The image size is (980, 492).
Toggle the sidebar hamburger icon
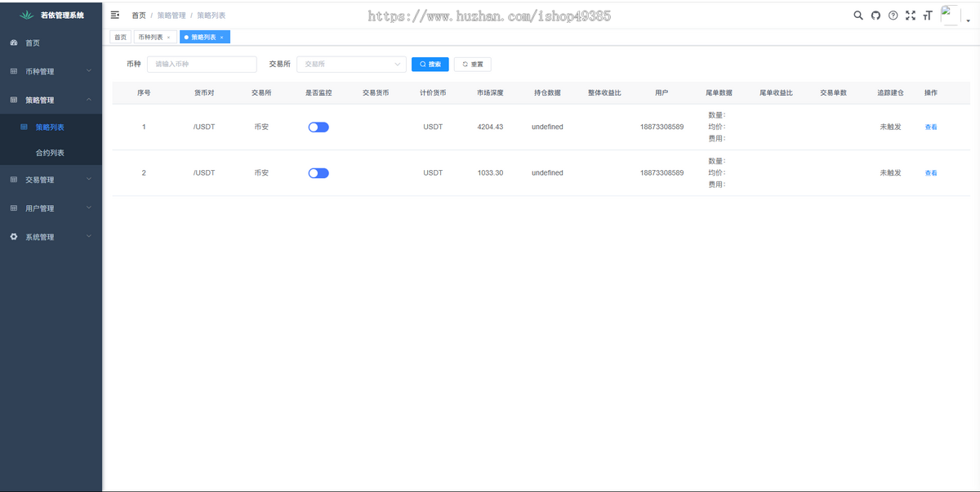click(115, 16)
